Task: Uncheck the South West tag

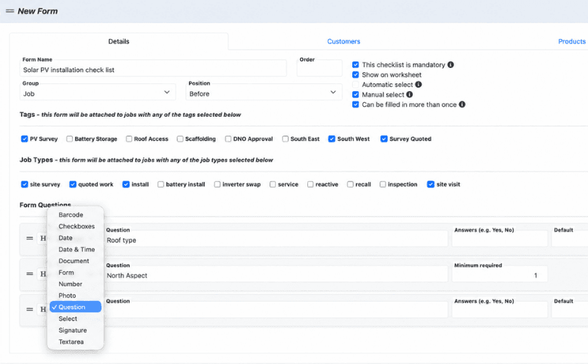Action: pos(332,139)
